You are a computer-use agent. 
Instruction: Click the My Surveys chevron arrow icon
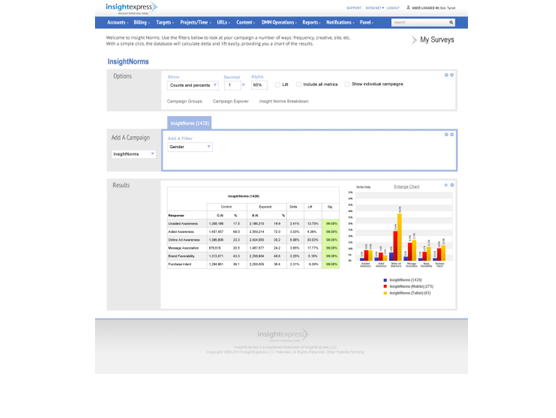[414, 40]
